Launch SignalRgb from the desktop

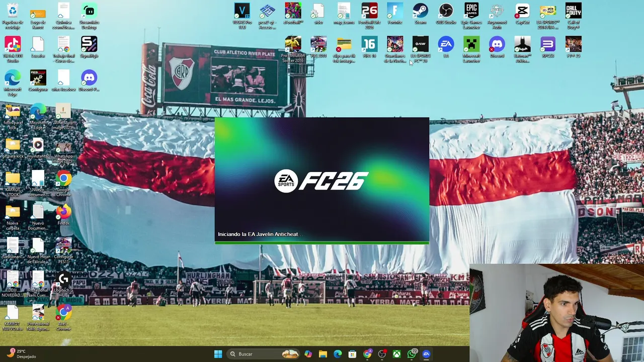coord(89,48)
